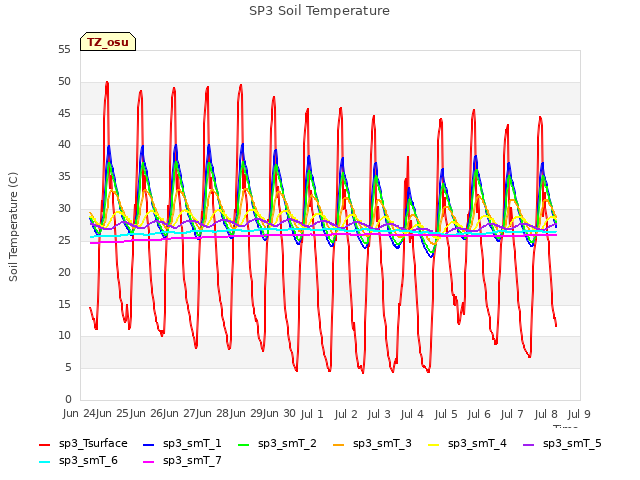Image resolution: width=640 pixels, height=480 pixels.
Task: Select the sp3_smT_4 legend label
Action: [x=477, y=444]
